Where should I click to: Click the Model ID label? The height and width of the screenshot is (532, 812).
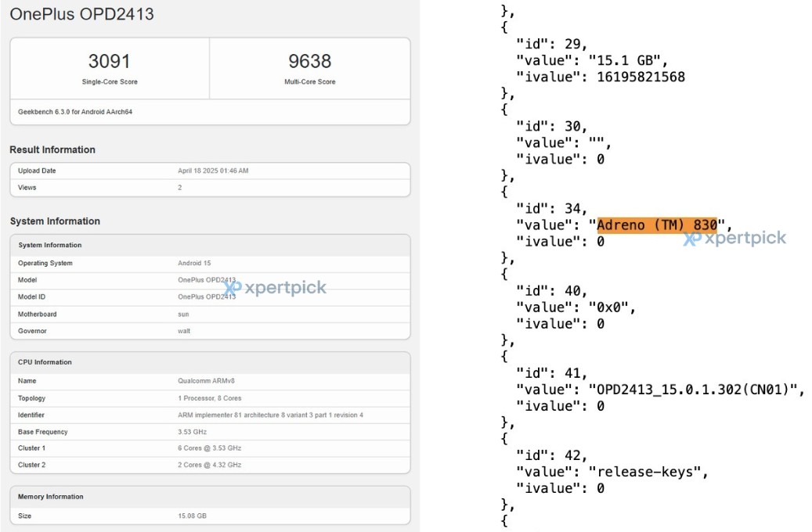31,297
